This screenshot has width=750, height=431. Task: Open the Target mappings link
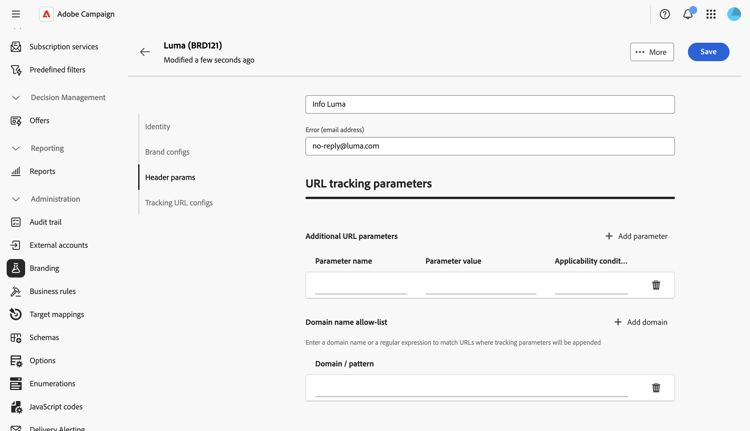[56, 314]
